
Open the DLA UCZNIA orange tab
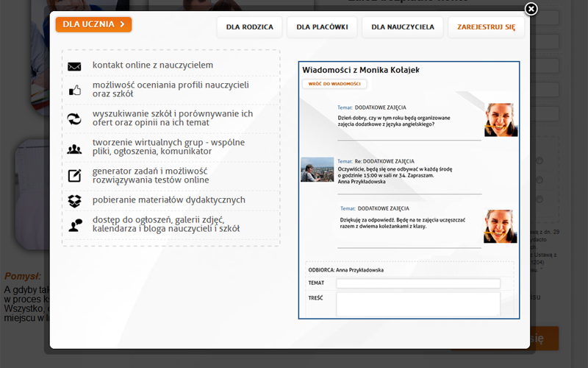[x=94, y=24]
